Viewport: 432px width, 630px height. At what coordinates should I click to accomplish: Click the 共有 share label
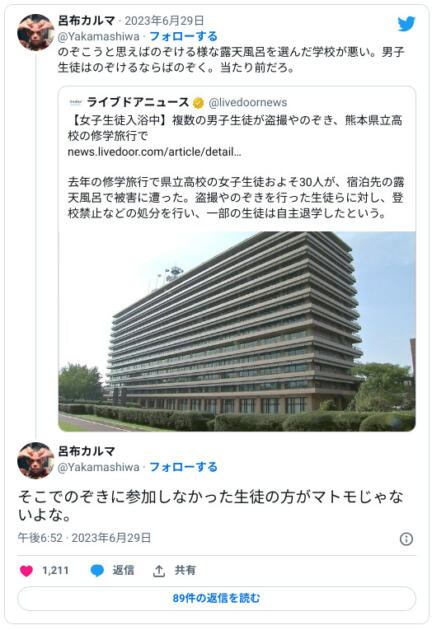(x=185, y=570)
